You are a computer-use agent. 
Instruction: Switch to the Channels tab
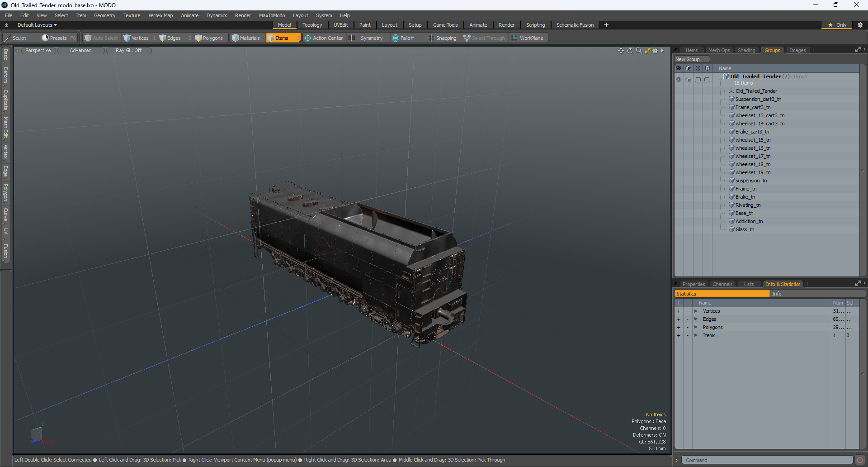[722, 284]
